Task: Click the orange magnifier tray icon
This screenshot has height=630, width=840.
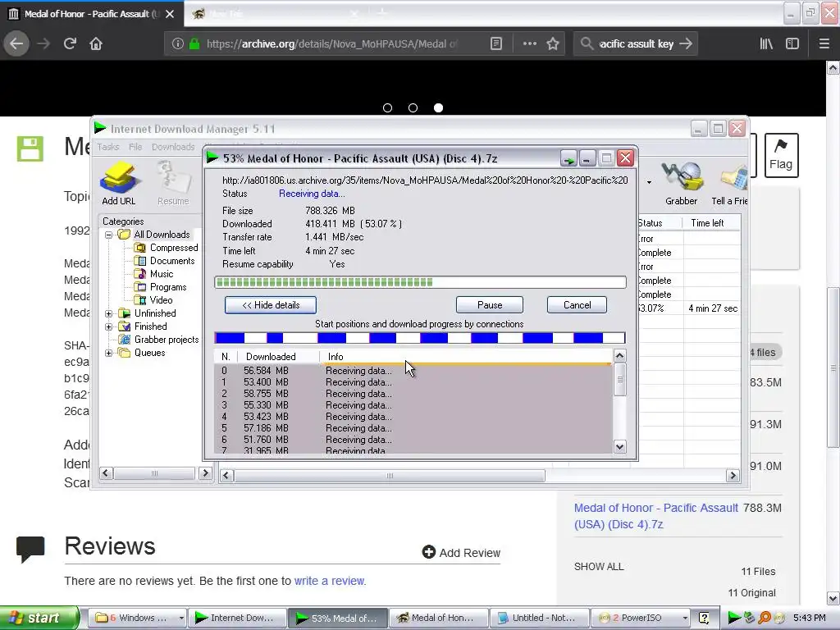Action: [765, 618]
